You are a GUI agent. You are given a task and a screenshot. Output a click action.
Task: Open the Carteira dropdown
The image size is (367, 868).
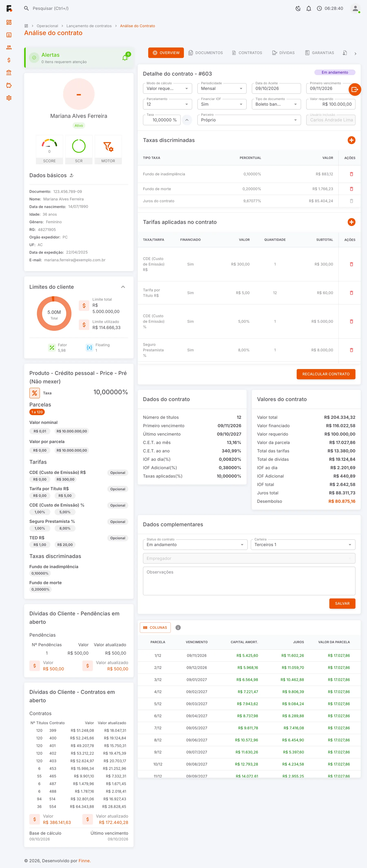click(x=303, y=544)
